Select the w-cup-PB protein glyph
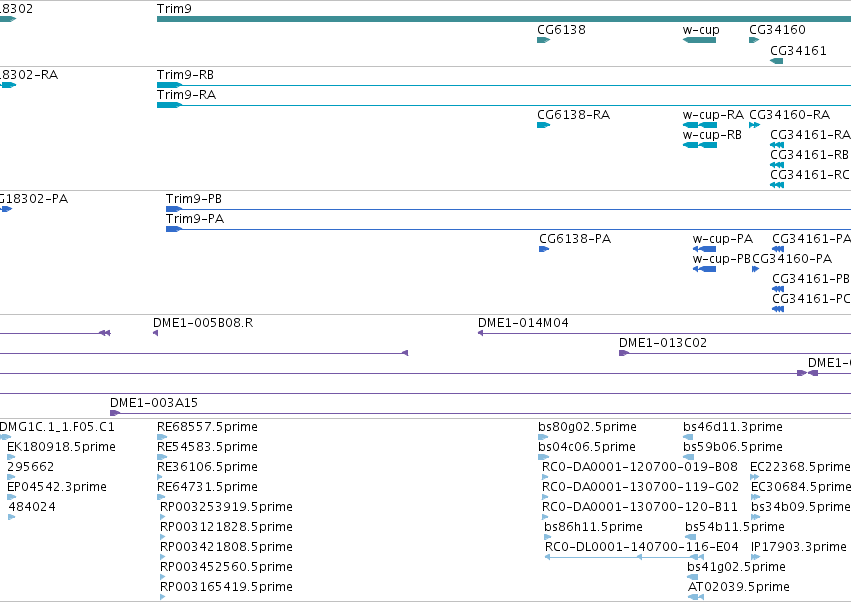 coord(704,269)
